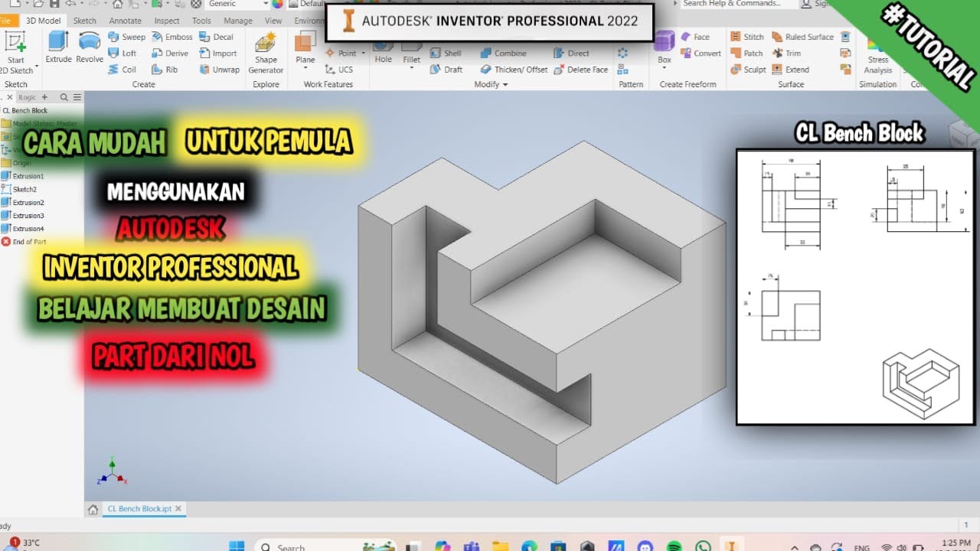Launch Stress Analysis simulation
Viewport: 980px width, 551px height.
877,55
